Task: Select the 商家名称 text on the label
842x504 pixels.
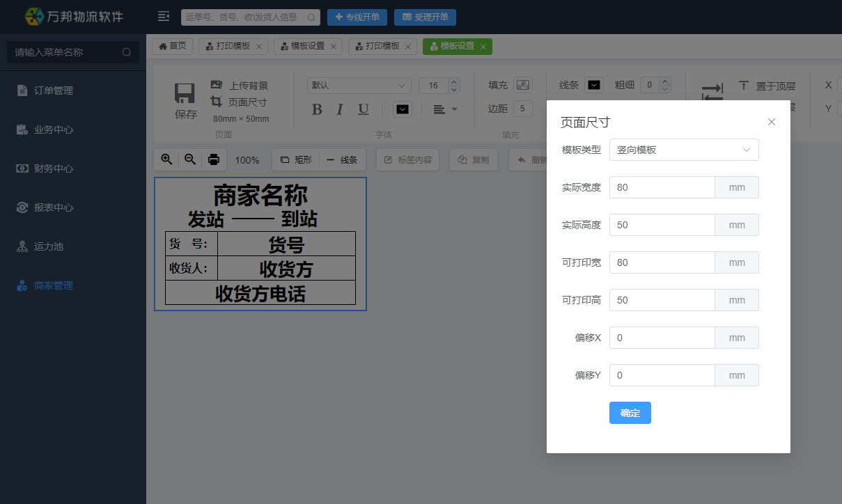Action: [x=260, y=196]
